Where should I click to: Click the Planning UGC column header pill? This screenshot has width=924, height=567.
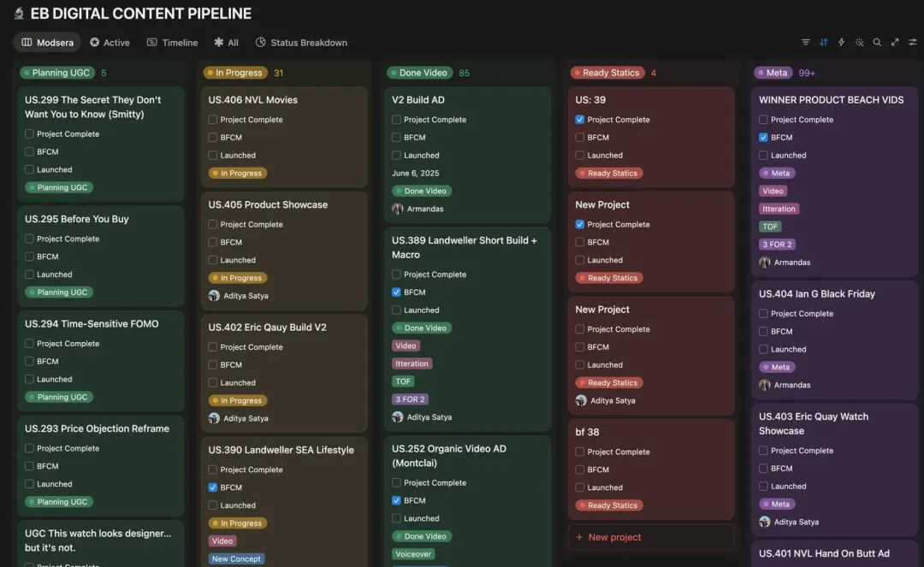[57, 73]
